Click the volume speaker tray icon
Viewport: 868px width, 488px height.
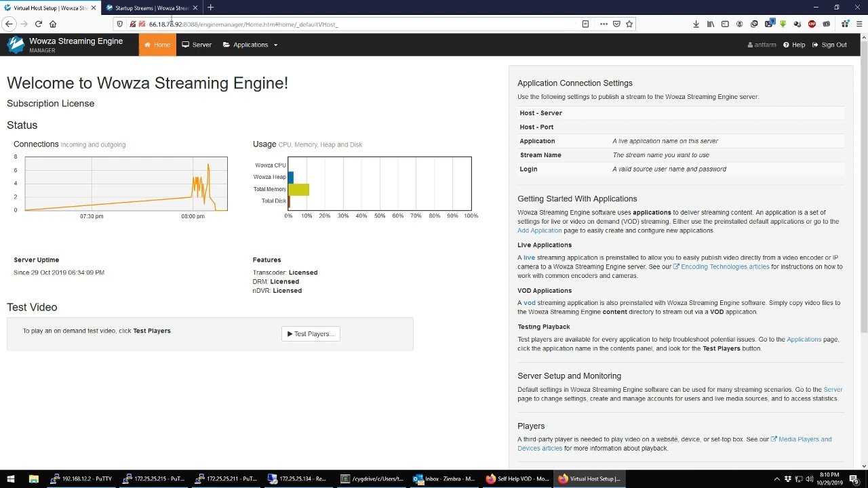tap(809, 479)
